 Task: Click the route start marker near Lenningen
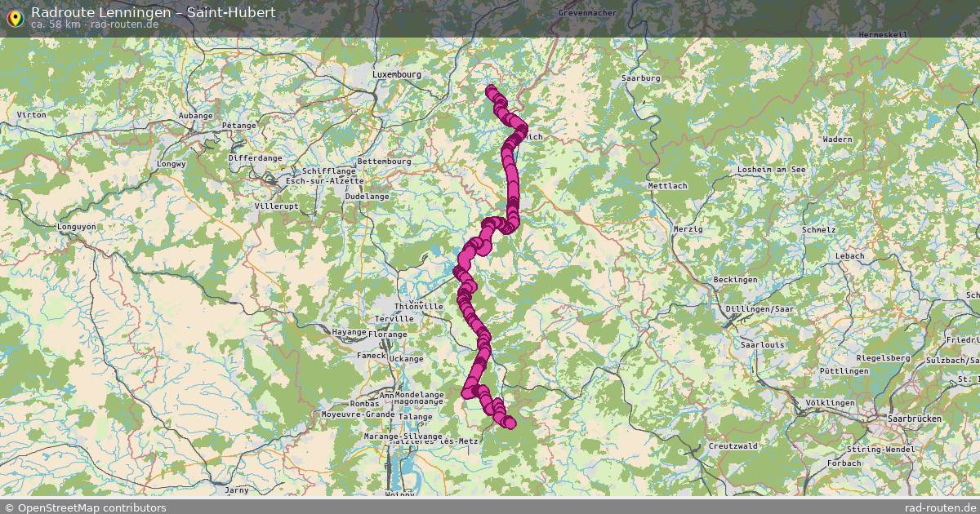coord(491,91)
